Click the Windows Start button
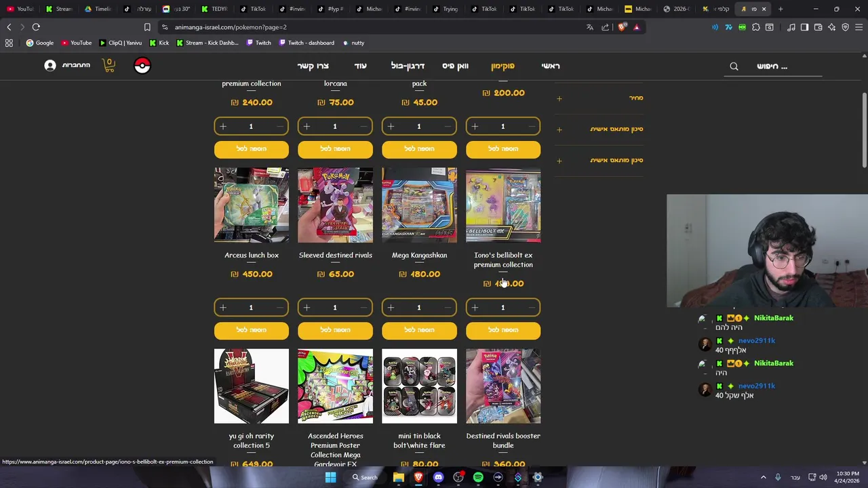868x488 pixels. pyautogui.click(x=330, y=477)
